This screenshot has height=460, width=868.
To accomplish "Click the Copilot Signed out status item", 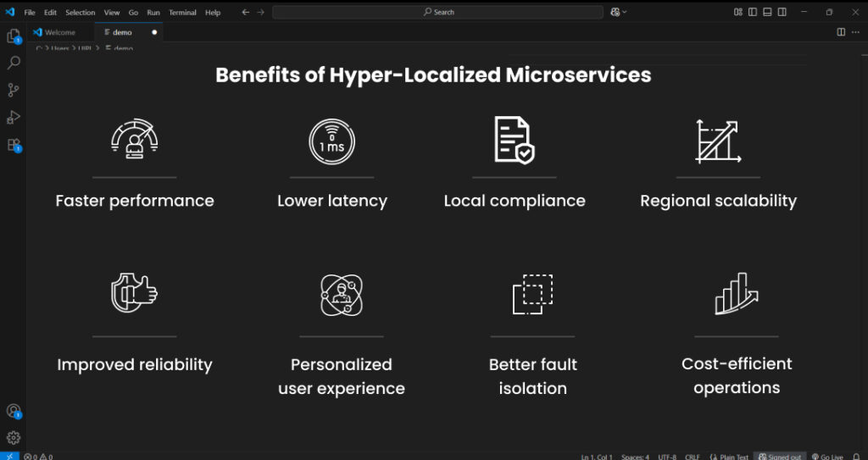I will [780, 457].
